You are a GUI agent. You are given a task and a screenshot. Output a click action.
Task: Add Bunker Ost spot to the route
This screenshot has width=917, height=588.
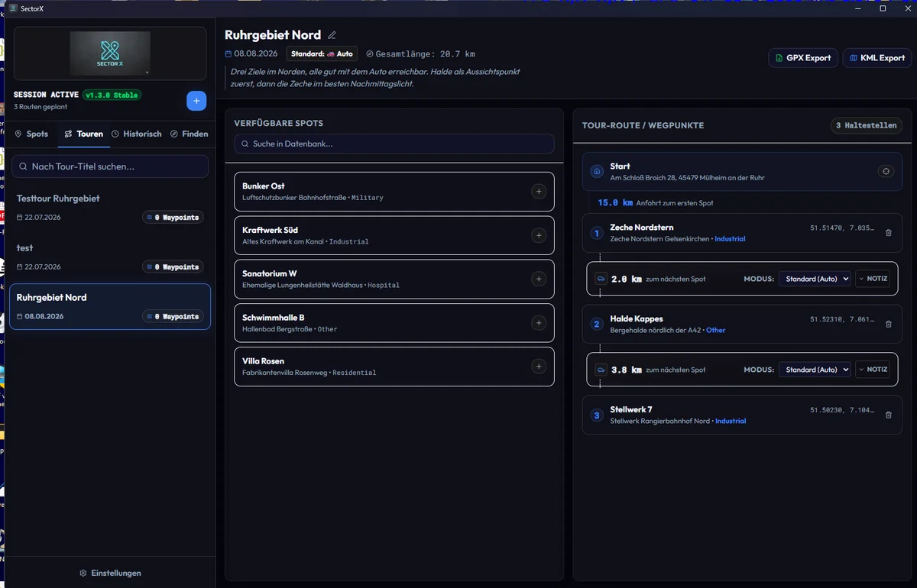tap(539, 192)
